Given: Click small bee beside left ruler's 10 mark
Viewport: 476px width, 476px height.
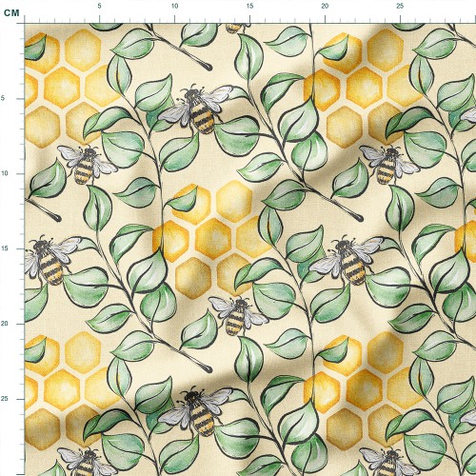Looking at the screenshot, I should point(87,164).
